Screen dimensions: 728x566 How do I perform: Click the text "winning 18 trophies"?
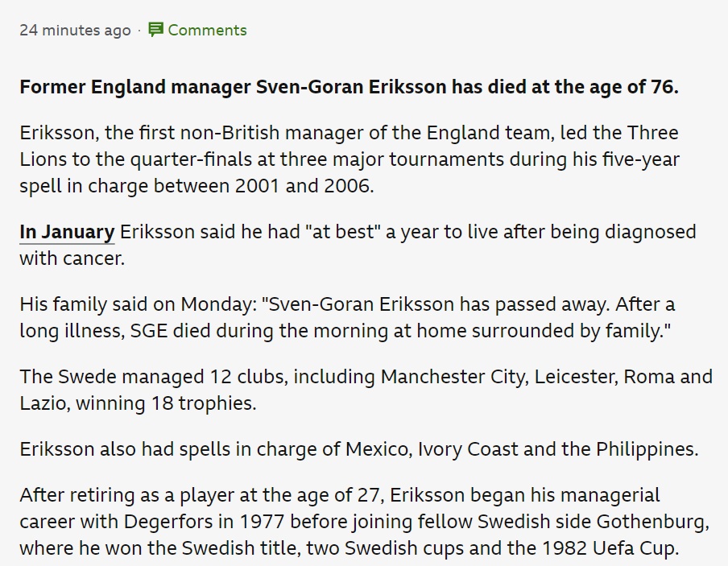click(166, 403)
